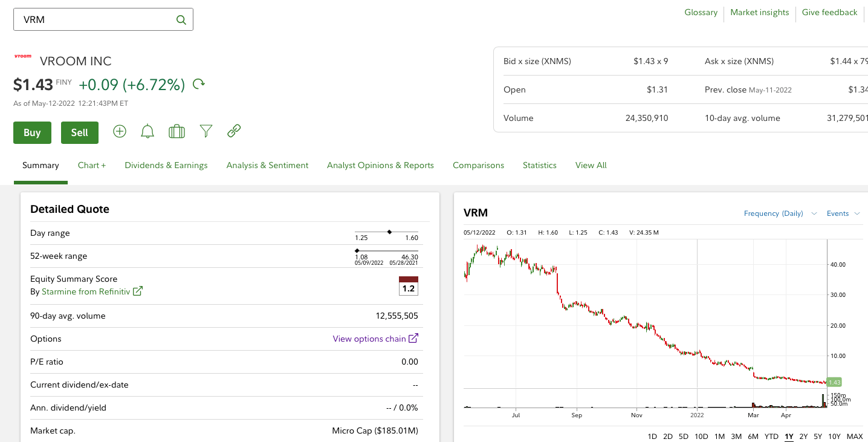This screenshot has width=868, height=442.
Task: Set chart range to 3M
Action: click(736, 437)
